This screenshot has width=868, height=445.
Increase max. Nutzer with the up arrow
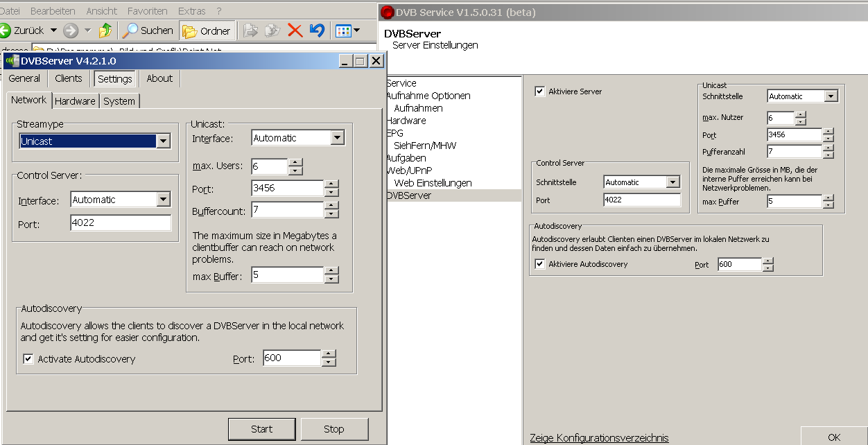click(x=801, y=114)
